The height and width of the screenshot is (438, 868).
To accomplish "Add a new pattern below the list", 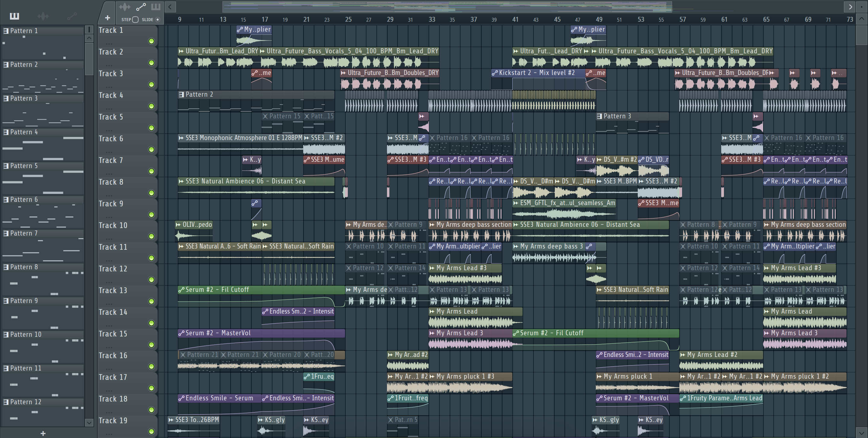I will tap(43, 433).
